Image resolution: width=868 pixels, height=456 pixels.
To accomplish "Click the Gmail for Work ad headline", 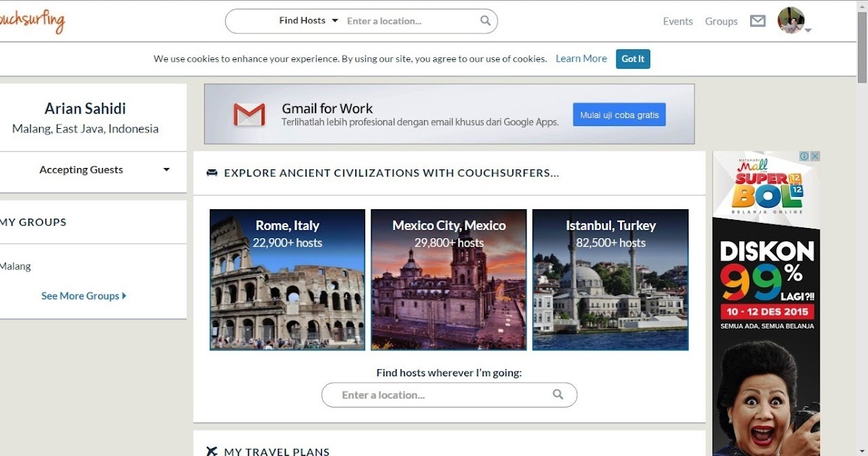I will [x=328, y=109].
